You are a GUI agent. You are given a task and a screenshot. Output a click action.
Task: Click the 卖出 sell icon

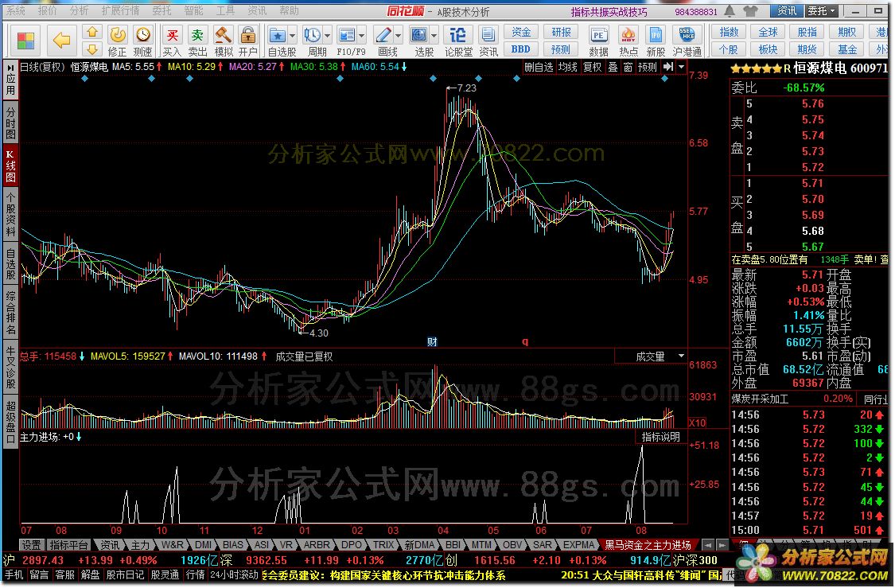(x=197, y=41)
